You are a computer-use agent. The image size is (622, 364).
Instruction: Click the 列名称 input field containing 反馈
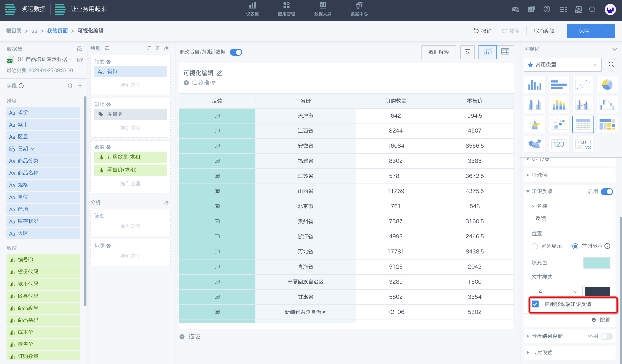(571, 218)
